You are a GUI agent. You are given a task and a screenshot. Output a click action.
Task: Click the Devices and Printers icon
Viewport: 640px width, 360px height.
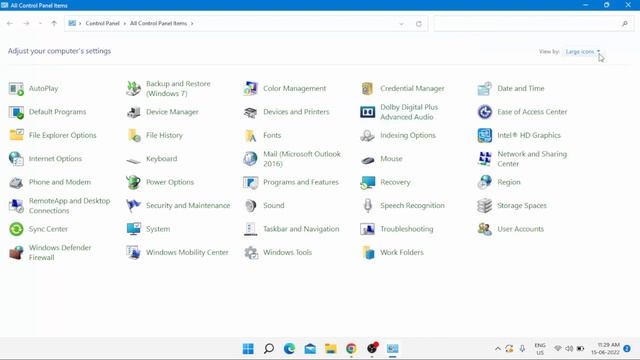point(251,112)
